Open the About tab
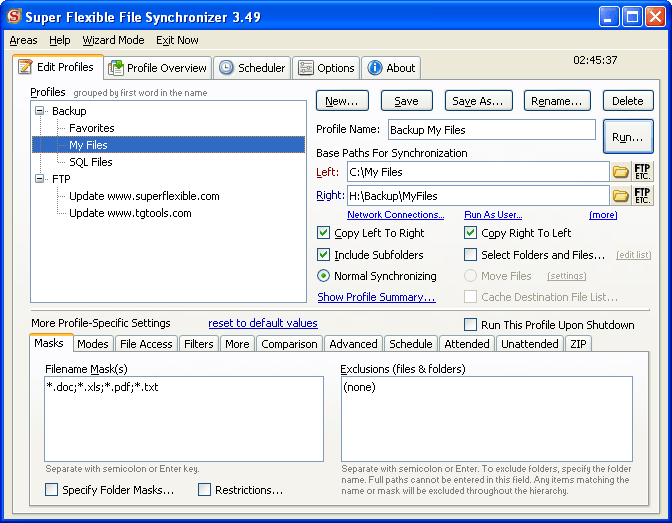This screenshot has width=672, height=523. [391, 68]
